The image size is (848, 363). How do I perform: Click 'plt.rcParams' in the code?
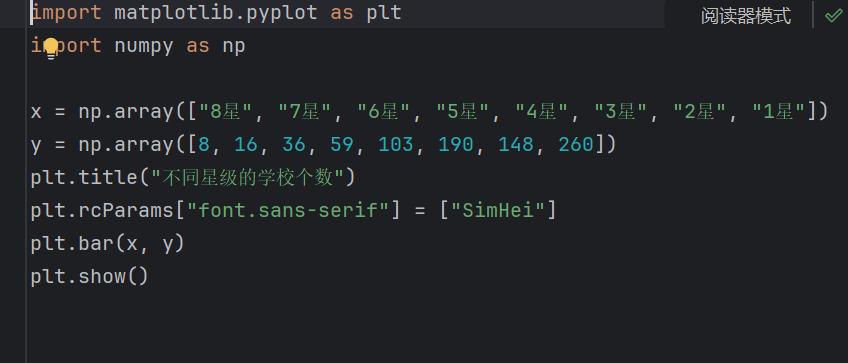(102, 210)
